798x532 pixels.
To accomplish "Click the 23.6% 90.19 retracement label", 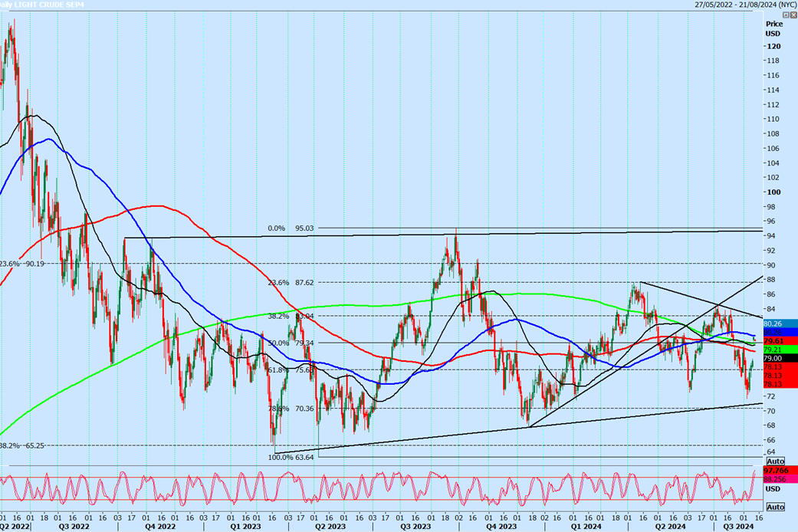I will (x=22, y=264).
